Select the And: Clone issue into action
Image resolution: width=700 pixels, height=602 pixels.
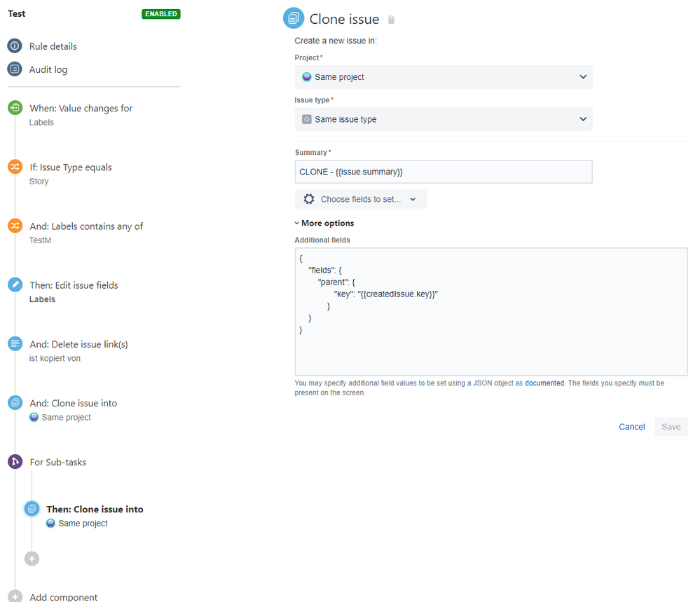pyautogui.click(x=73, y=403)
